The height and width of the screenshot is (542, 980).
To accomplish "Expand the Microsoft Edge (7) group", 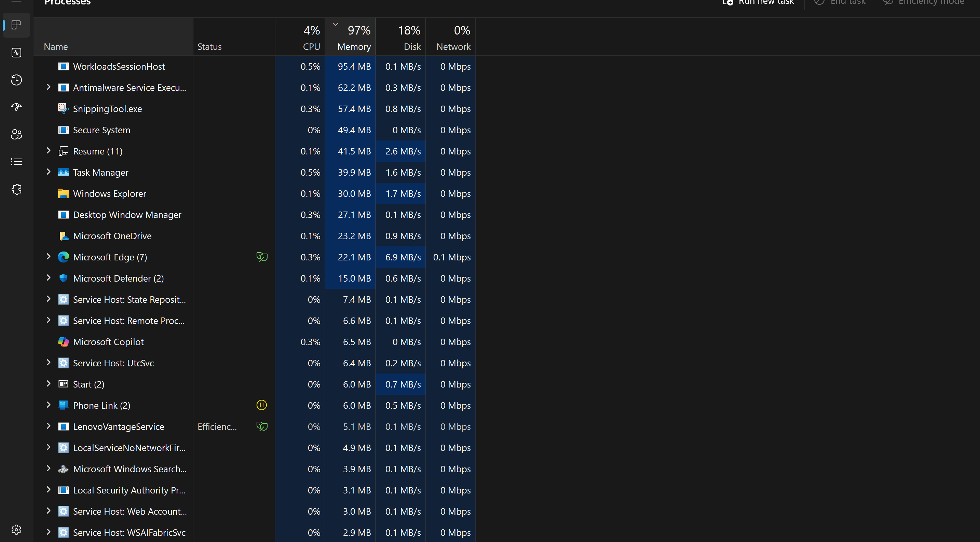I will click(48, 257).
